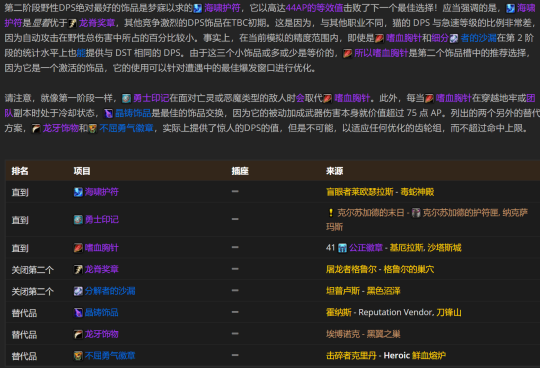Open the 不屈勇气徽章 link in the paragraph
540x368 pixels.
126,128
